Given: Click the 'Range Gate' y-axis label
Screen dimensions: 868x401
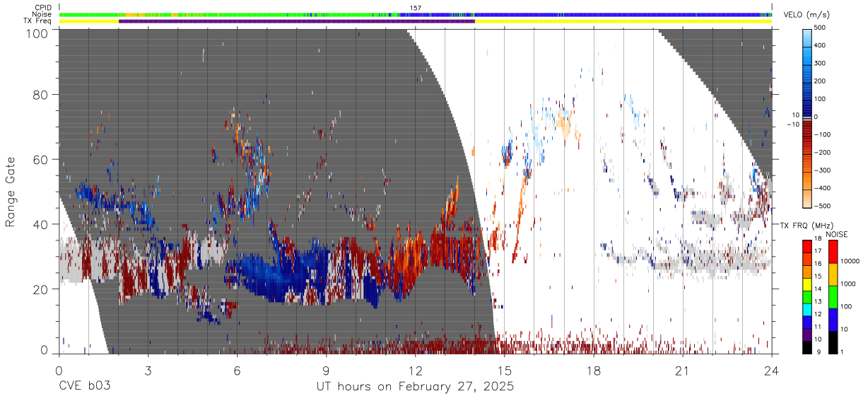Looking at the screenshot, I should (11, 193).
